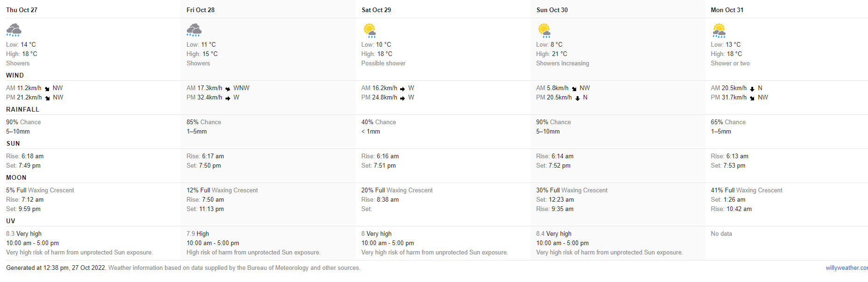Click Thursday's showers weather icon
Screen dimensions: 868x282
(14, 30)
